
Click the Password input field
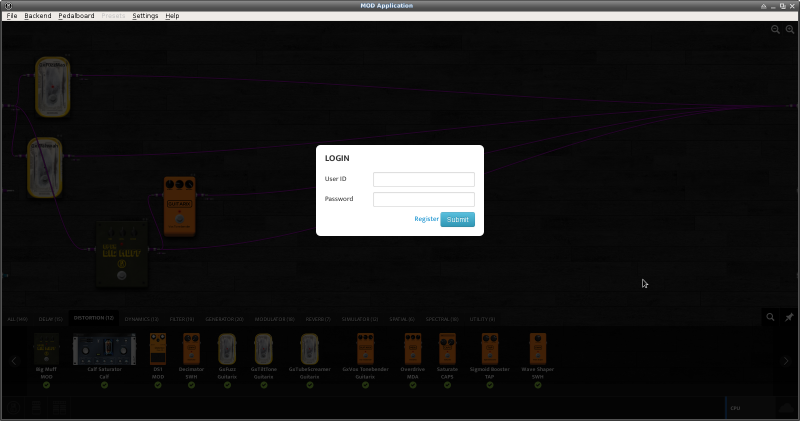click(423, 199)
